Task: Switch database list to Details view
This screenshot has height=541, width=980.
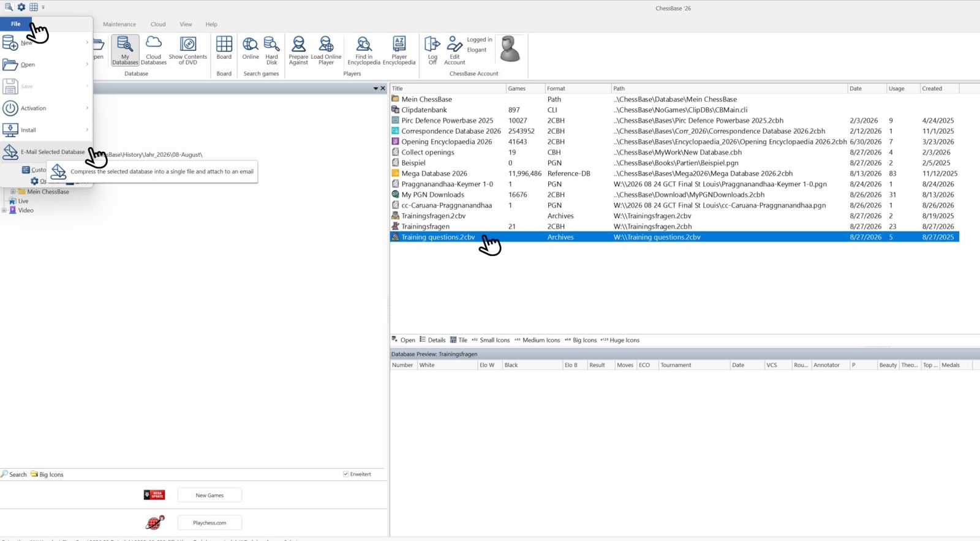Action: (432, 340)
